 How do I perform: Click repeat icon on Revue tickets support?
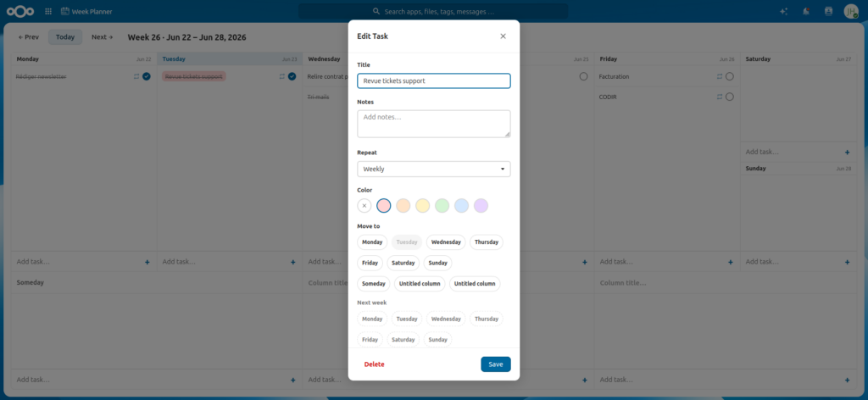(x=281, y=76)
